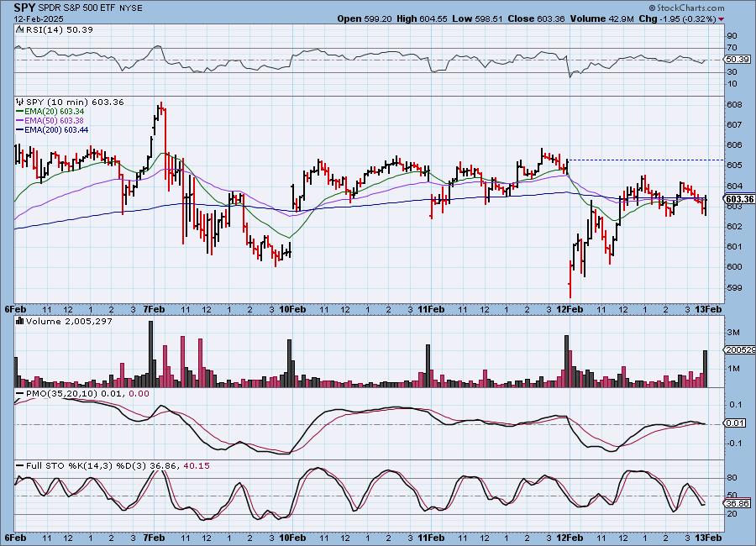This screenshot has width=756, height=546.
Task: Click the NYSE exchange label
Action: tap(131, 8)
